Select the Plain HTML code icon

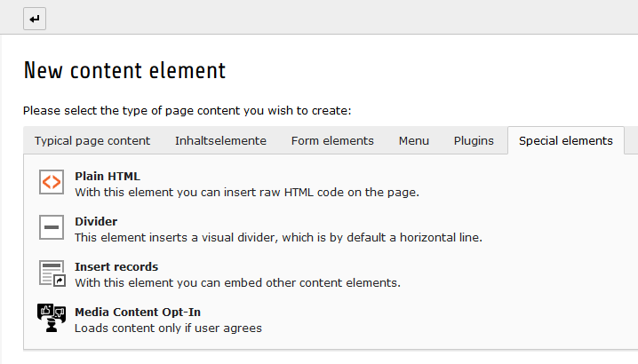pyautogui.click(x=52, y=182)
